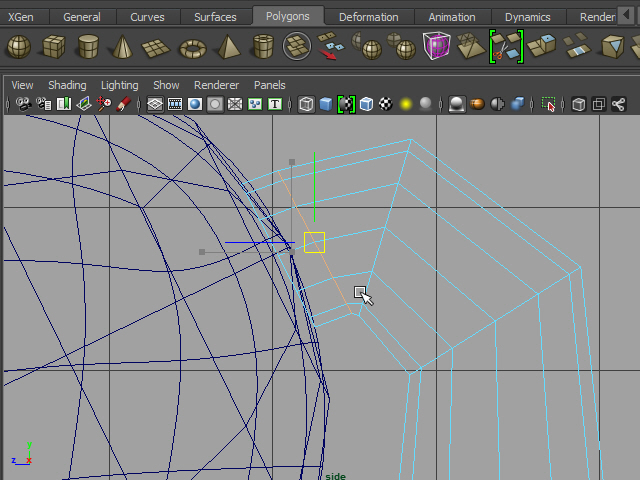Switch to the Animation shelf tab
This screenshot has height=480, width=640.
(452, 17)
